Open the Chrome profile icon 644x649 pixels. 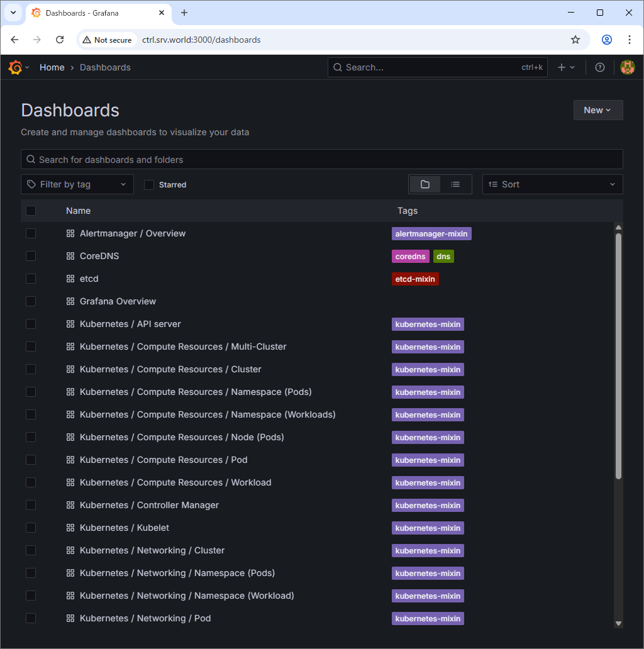(606, 40)
